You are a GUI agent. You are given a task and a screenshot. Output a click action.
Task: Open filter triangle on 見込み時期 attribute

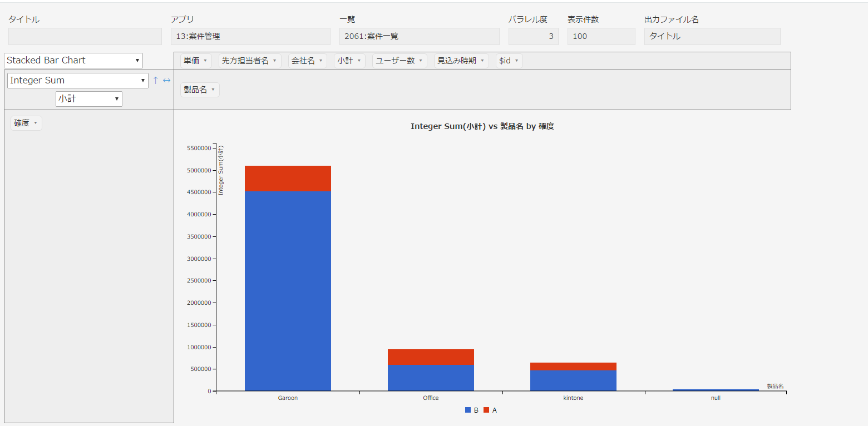(x=482, y=61)
